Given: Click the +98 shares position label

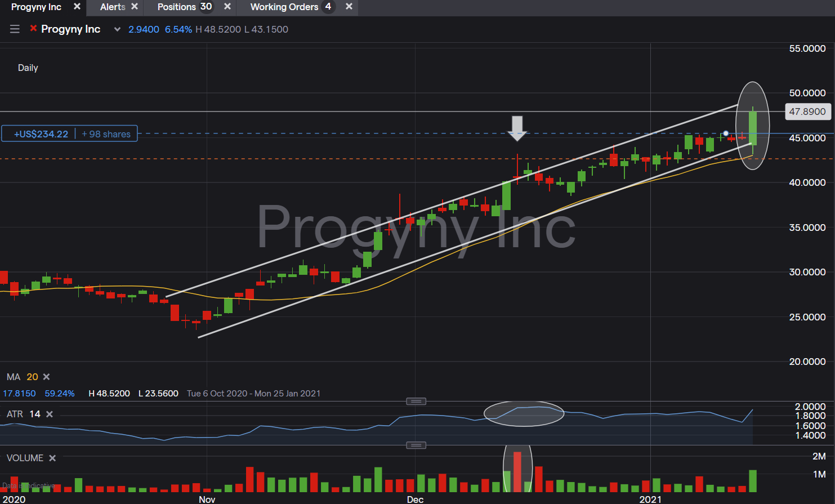Looking at the screenshot, I should tap(106, 134).
